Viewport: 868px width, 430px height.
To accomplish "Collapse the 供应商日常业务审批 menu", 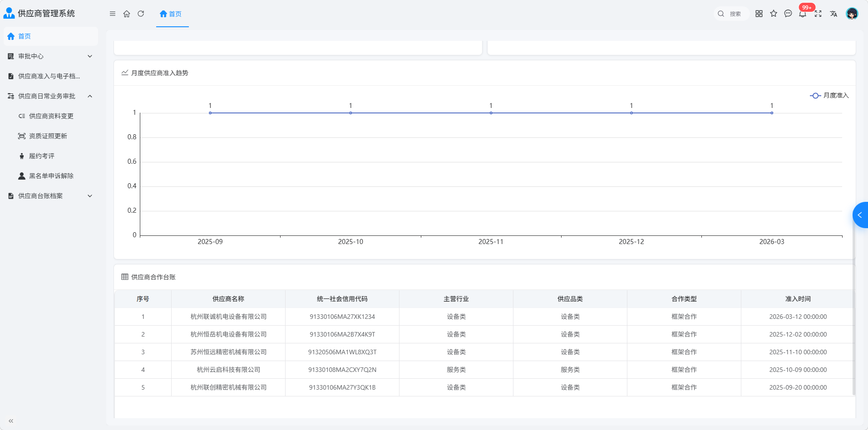I will coord(51,96).
